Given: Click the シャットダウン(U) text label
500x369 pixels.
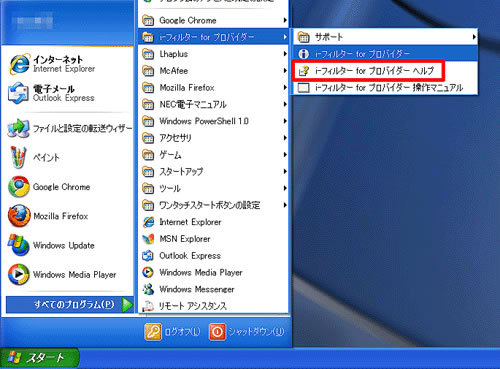Looking at the screenshot, I should pos(256,332).
